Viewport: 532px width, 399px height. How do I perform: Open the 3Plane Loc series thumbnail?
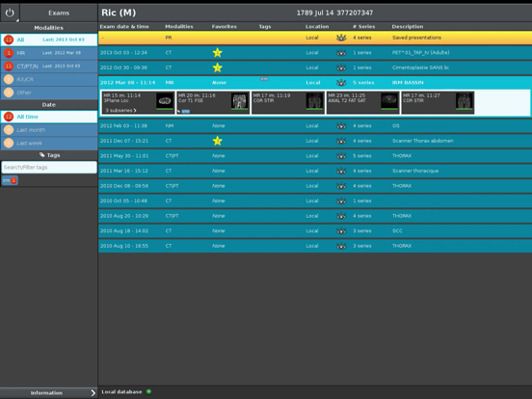139,102
